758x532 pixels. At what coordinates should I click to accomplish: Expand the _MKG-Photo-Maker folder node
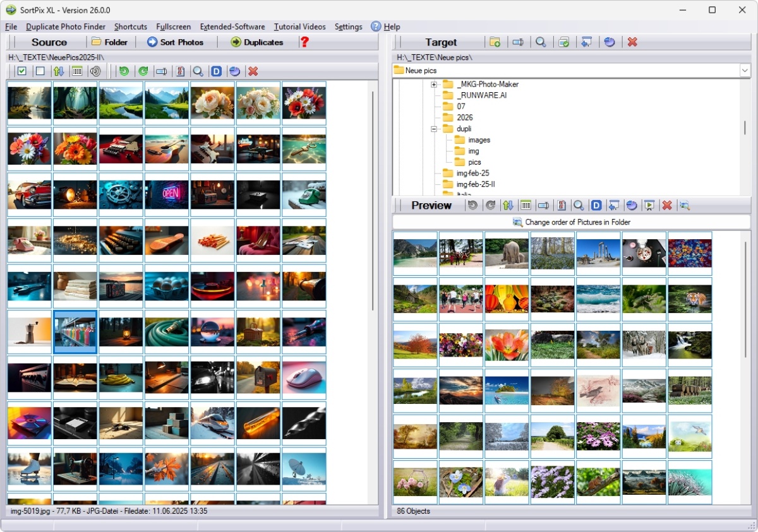tap(434, 85)
